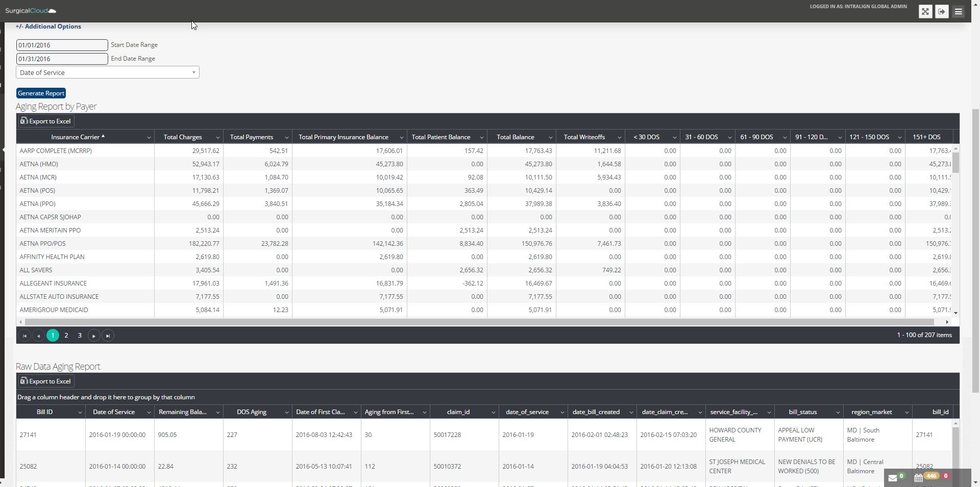Open the Total Payments column menu arrow
Viewport: 980px width, 487px height.
pyautogui.click(x=286, y=138)
